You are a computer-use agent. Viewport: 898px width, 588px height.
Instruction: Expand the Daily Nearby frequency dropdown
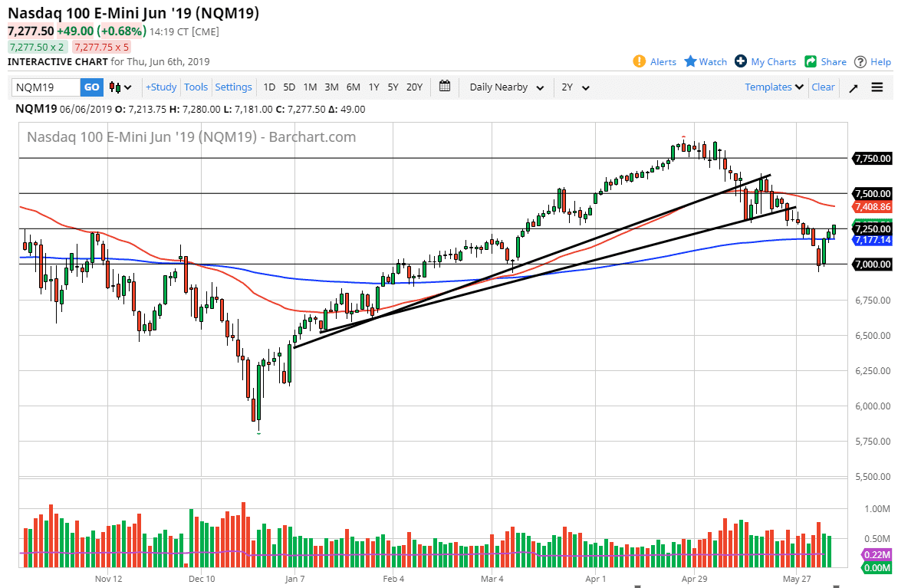pos(505,87)
